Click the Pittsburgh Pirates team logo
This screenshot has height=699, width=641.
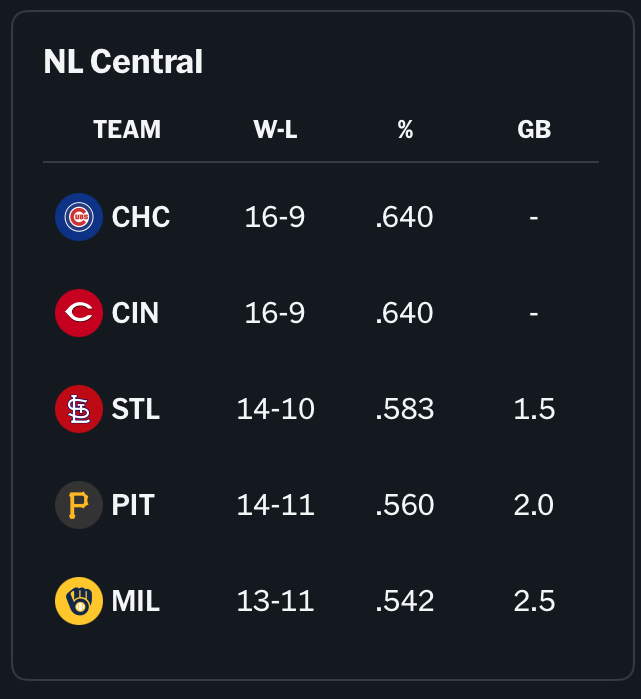[79, 505]
